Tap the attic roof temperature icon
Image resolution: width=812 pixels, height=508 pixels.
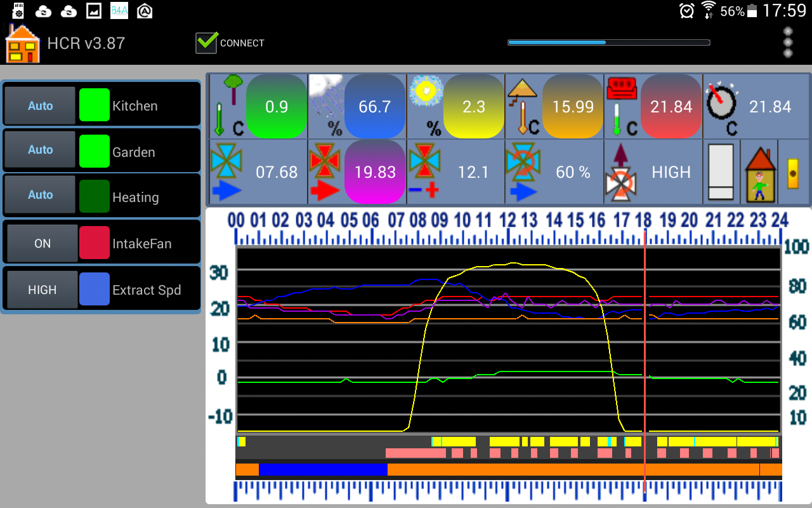(x=523, y=105)
